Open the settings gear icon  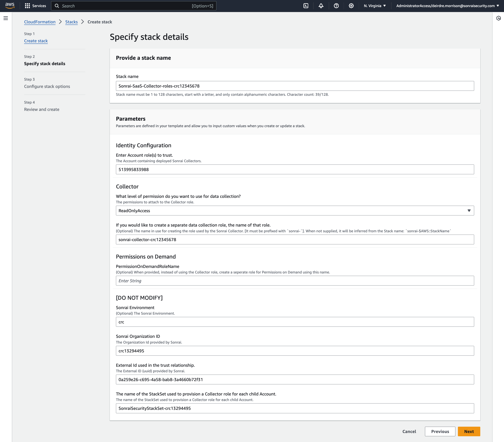(x=351, y=6)
